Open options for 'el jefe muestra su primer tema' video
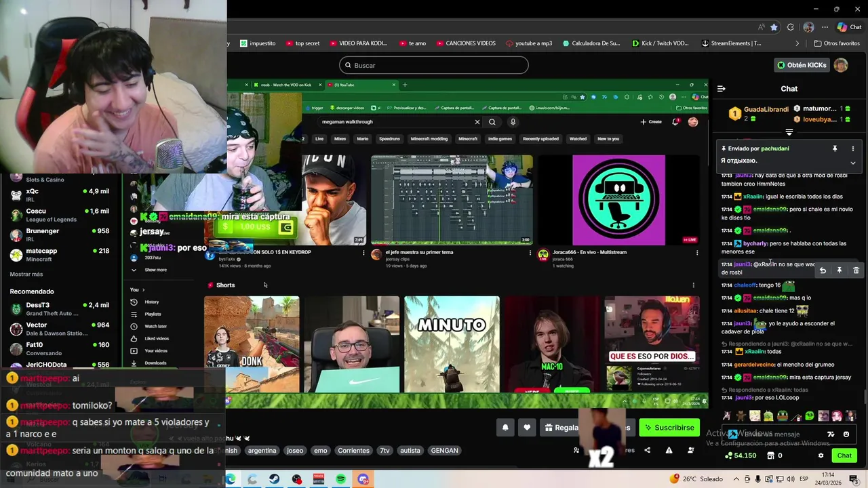The height and width of the screenshot is (488, 868). coord(530,253)
